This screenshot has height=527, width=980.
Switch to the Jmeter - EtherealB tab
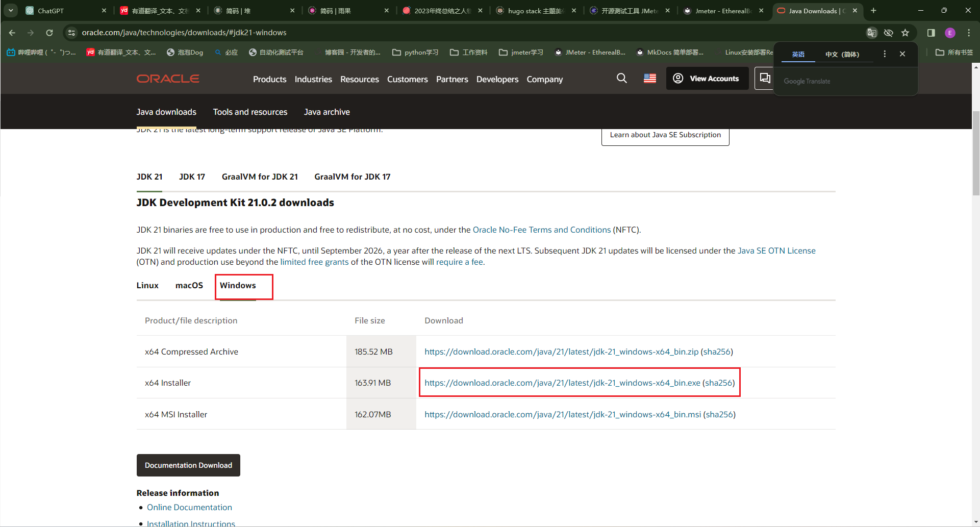coord(723,10)
